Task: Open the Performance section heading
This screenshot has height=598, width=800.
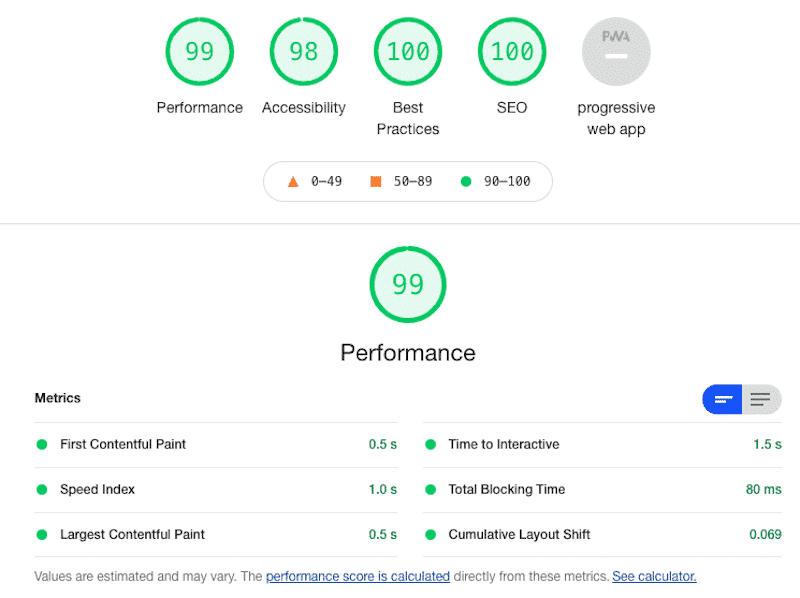Action: click(x=407, y=353)
